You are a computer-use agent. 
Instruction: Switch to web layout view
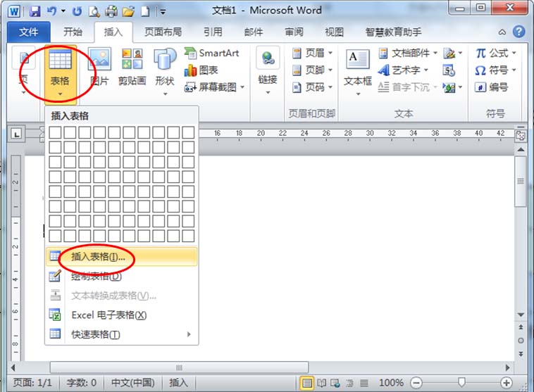(x=335, y=383)
